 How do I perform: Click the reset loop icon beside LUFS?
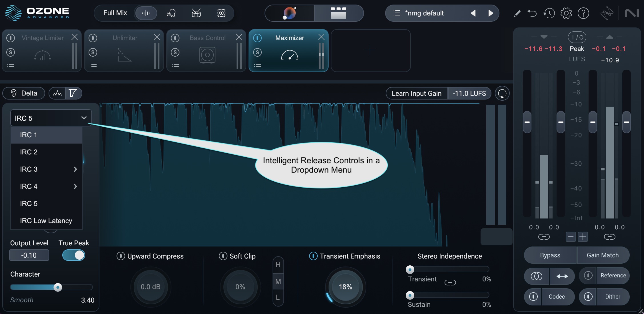click(x=502, y=94)
